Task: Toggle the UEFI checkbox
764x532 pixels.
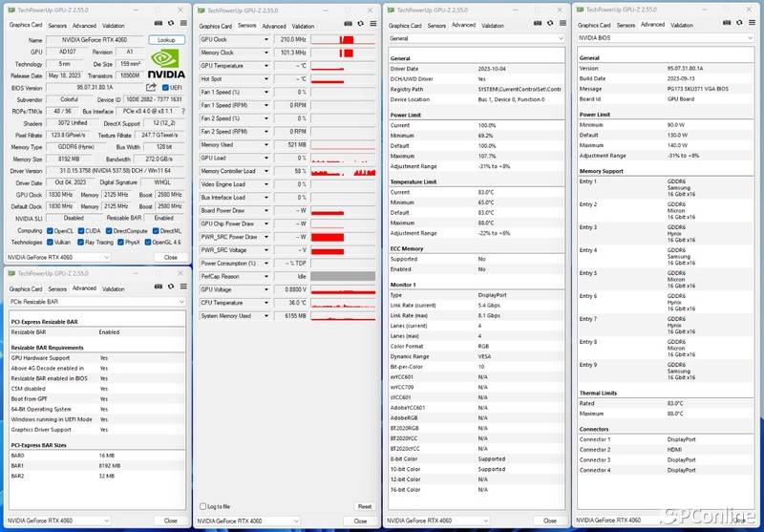Action: click(x=165, y=88)
